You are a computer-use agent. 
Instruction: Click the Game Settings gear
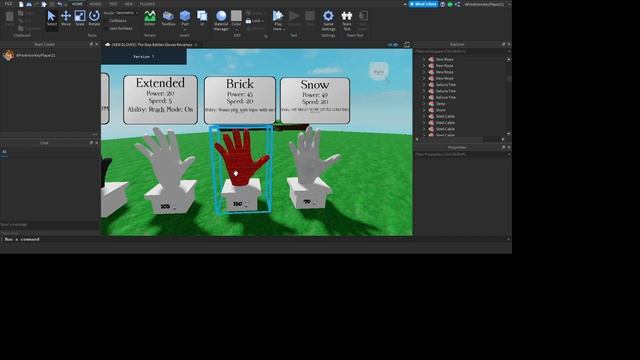(x=328, y=20)
